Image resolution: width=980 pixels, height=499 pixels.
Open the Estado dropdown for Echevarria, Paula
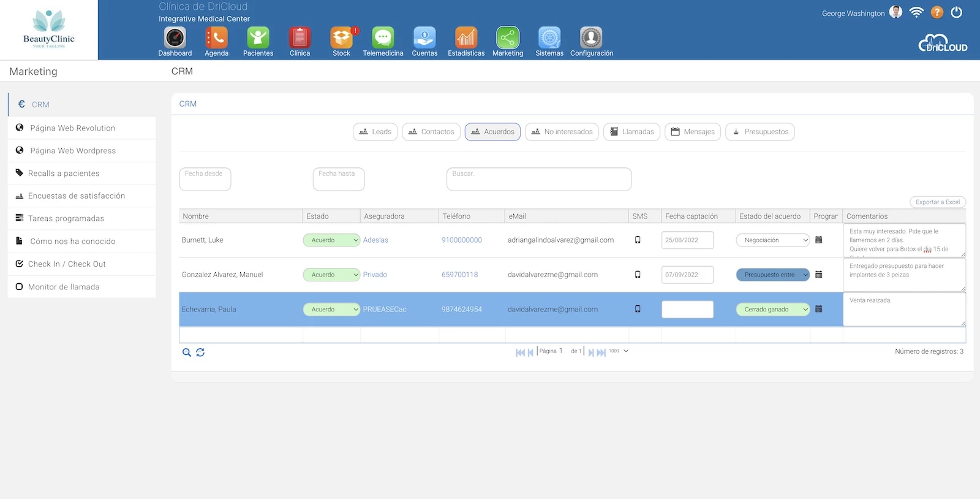(331, 310)
